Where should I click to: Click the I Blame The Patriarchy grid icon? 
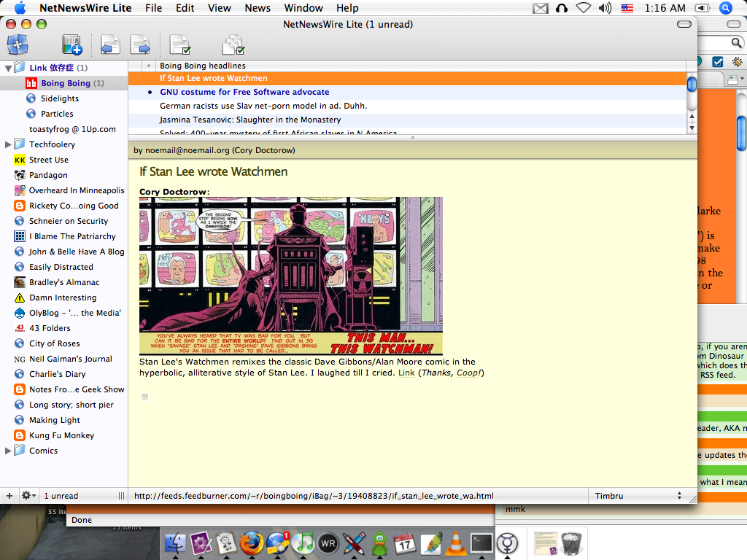[x=20, y=236]
